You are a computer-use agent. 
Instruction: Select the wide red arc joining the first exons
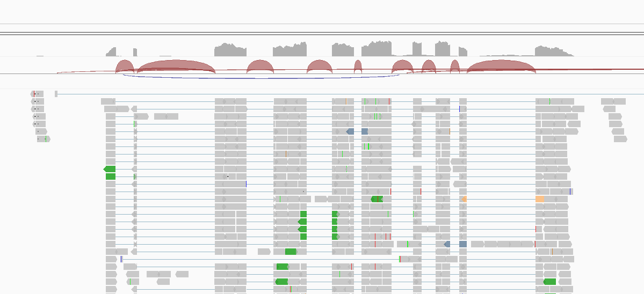[x=176, y=65]
